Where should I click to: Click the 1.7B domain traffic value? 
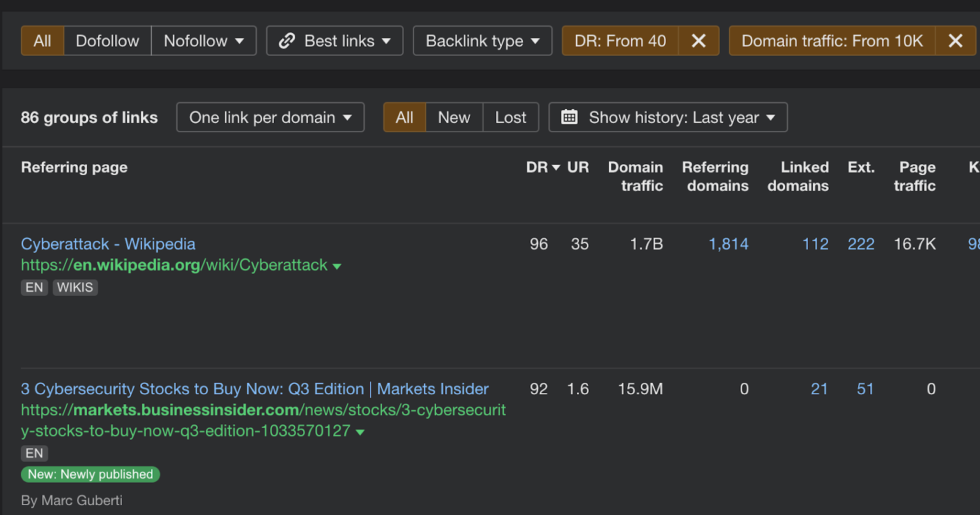tap(646, 244)
